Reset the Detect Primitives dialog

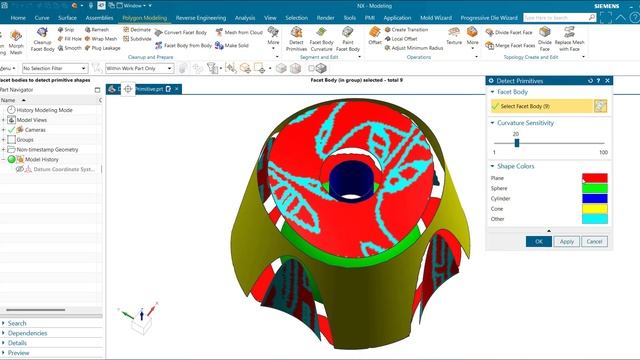(590, 81)
